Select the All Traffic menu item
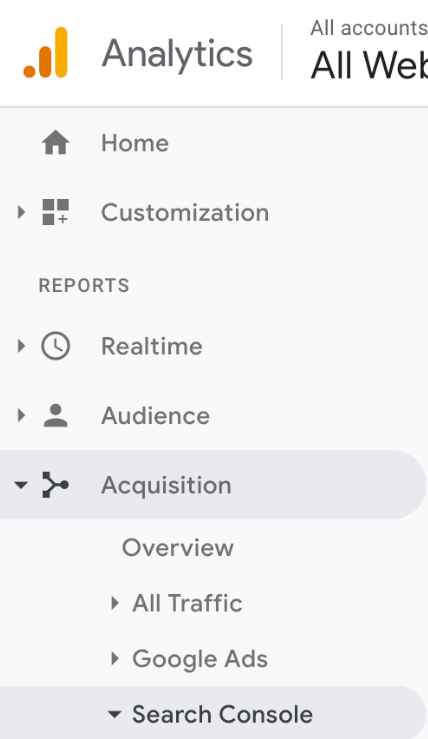The width and height of the screenshot is (428, 739). click(x=187, y=603)
